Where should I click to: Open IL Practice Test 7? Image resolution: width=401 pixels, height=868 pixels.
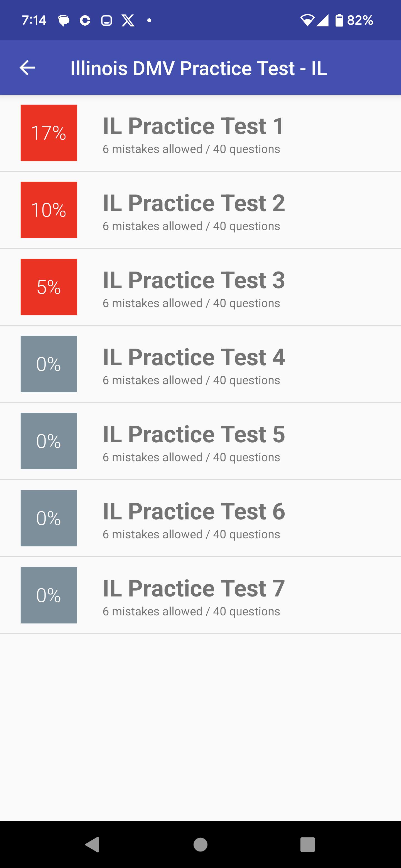[200, 595]
